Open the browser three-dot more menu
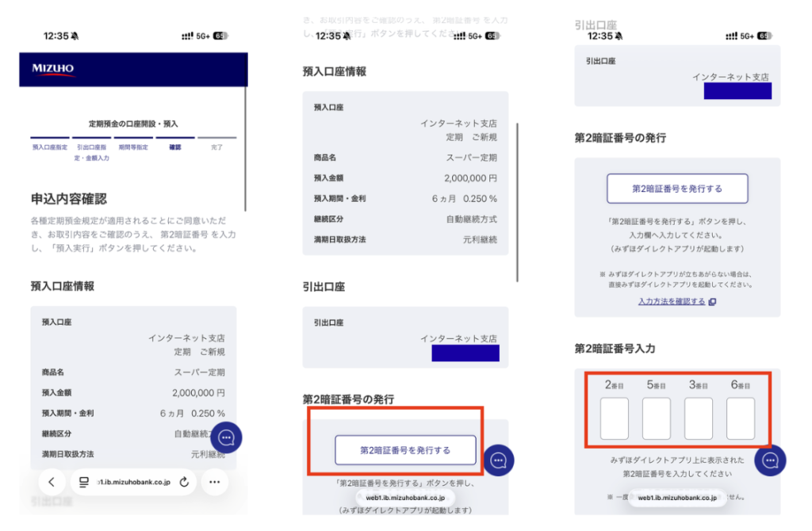Viewport: 812px width, 531px height. (214, 481)
